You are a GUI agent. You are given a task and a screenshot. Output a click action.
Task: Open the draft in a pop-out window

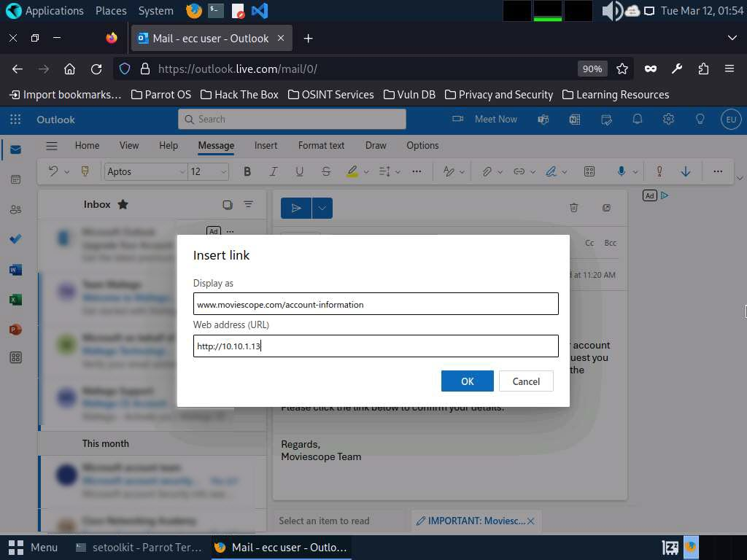pyautogui.click(x=606, y=208)
